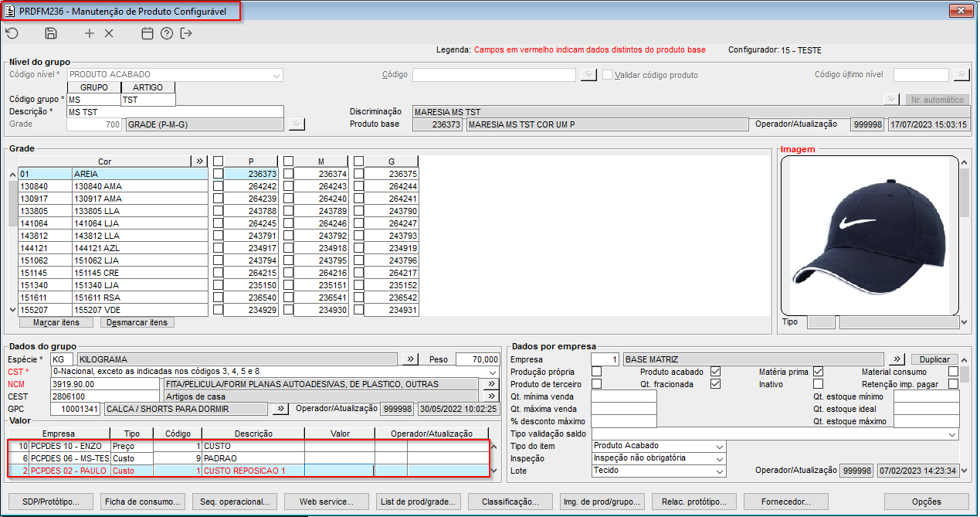The image size is (980, 517).
Task: Click the image panel vertical scrollbar
Action: [x=964, y=242]
